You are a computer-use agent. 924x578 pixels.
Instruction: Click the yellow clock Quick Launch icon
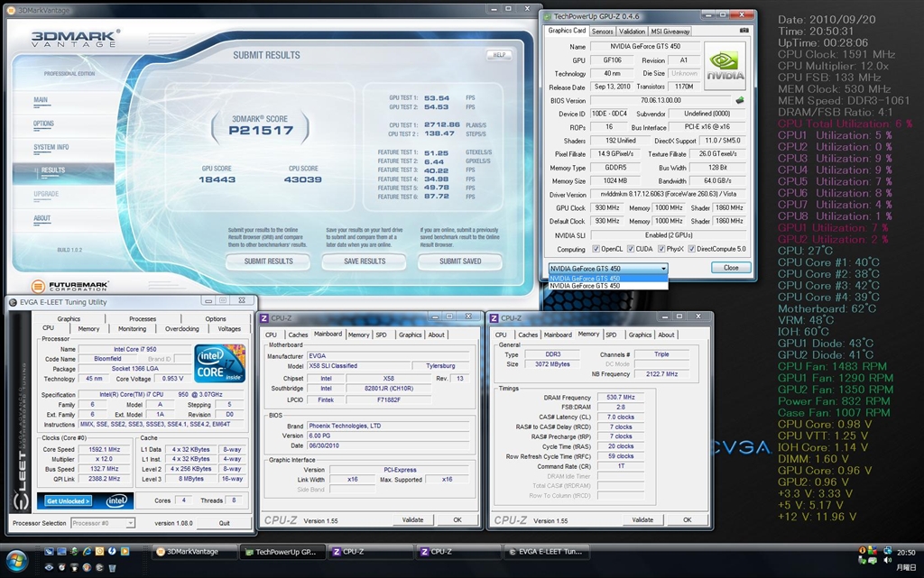tap(99, 552)
